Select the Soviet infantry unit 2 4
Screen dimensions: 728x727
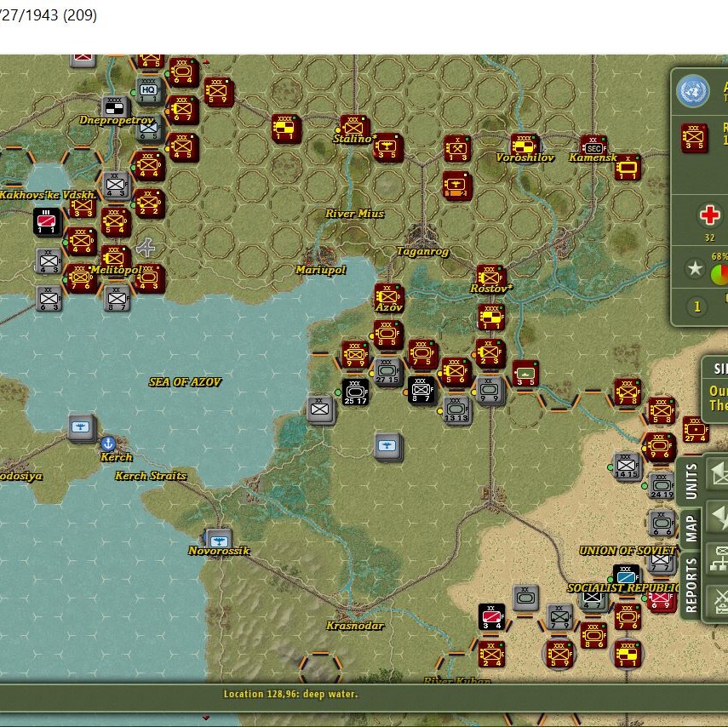point(491,654)
